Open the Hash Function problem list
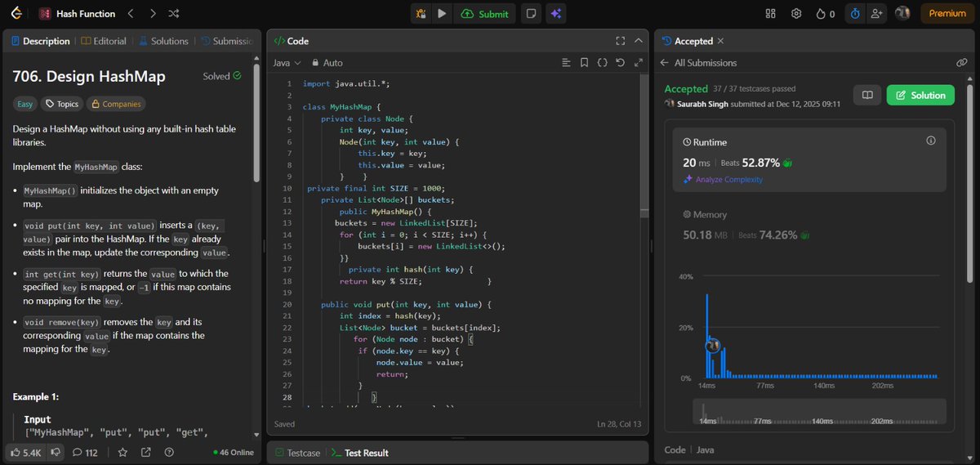Image resolution: width=980 pixels, height=465 pixels. click(78, 13)
